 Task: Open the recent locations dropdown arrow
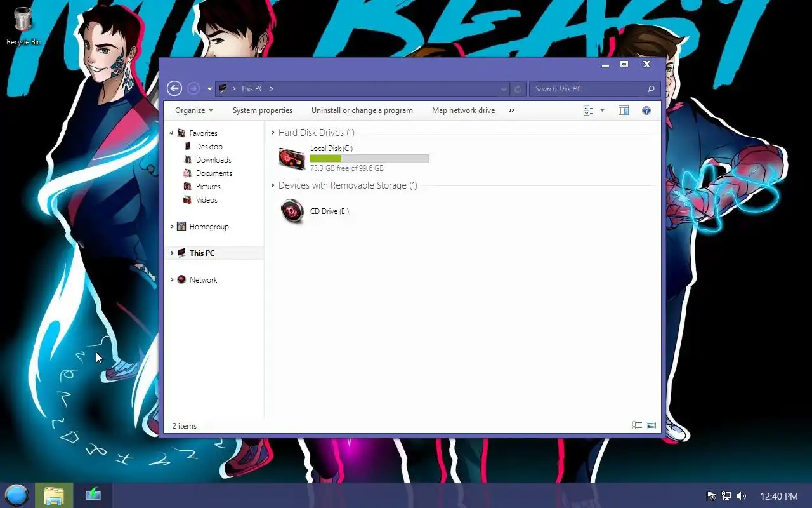209,89
